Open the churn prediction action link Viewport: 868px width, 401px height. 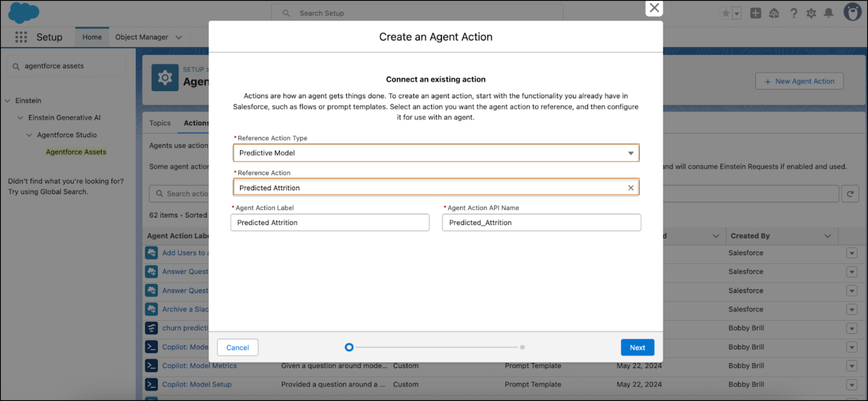185,328
